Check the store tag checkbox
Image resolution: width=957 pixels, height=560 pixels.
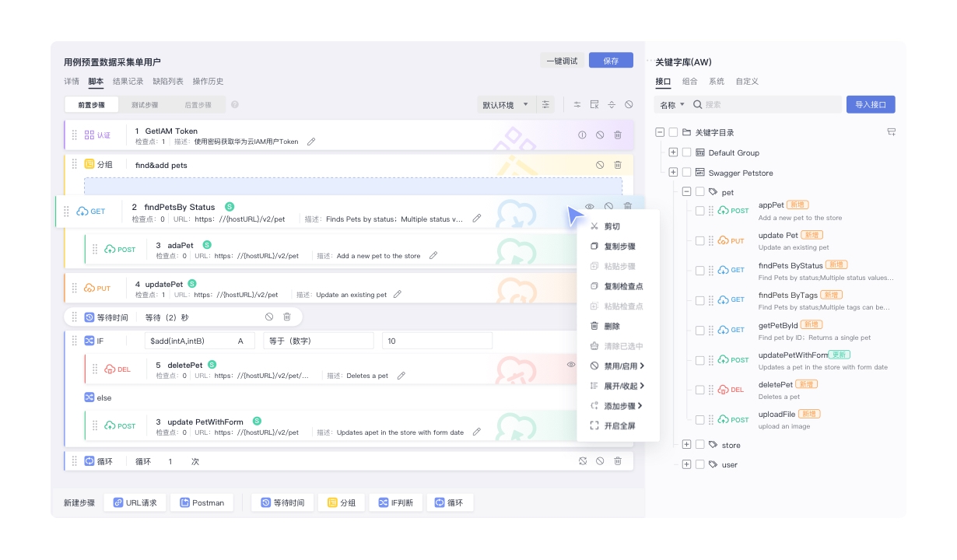700,445
